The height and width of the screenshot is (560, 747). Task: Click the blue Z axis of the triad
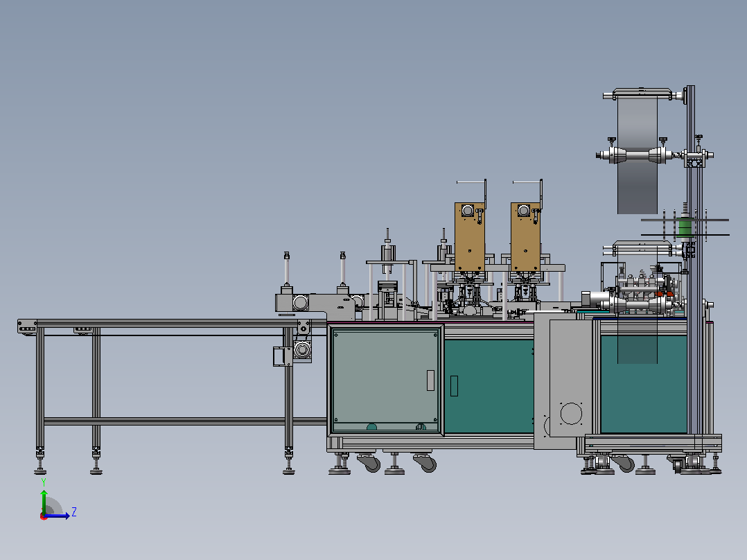pos(58,516)
